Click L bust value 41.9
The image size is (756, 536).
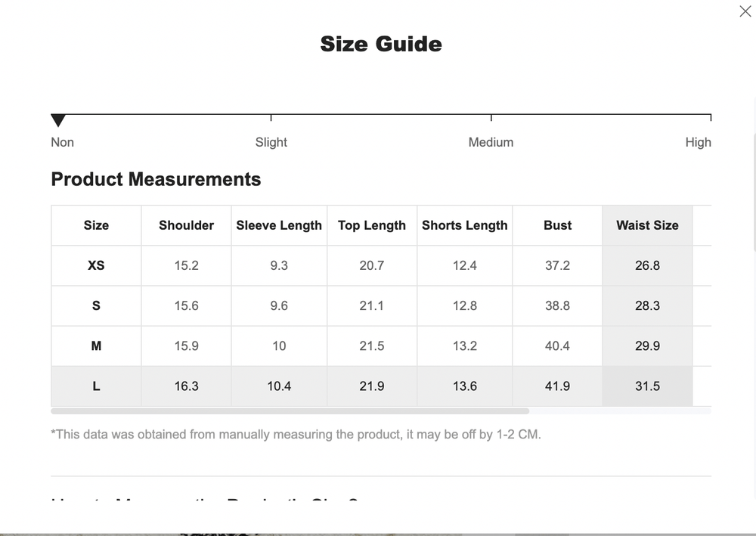point(557,386)
